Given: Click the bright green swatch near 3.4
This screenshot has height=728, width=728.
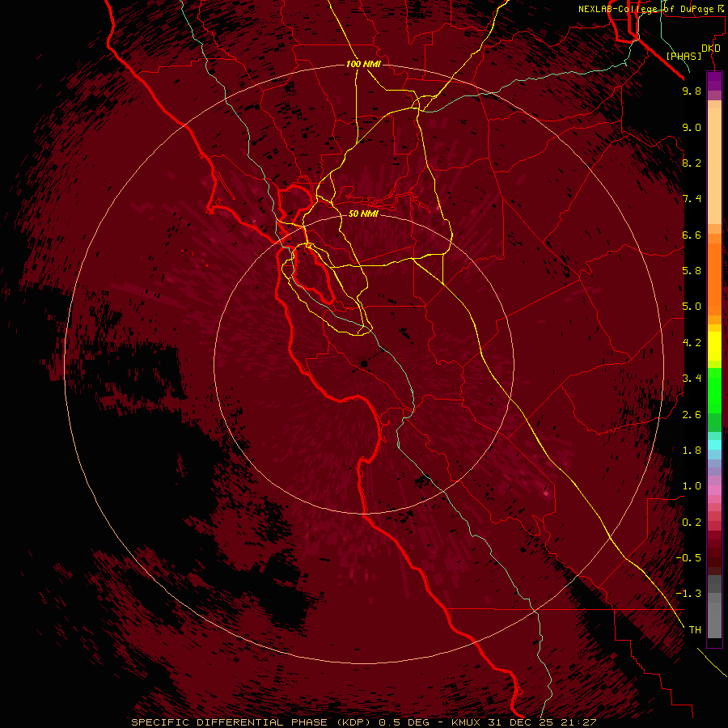Looking at the screenshot, I should (714, 390).
